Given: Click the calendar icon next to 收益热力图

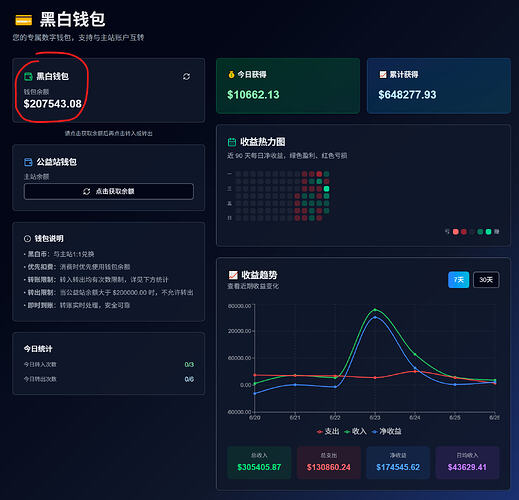Looking at the screenshot, I should point(232,142).
